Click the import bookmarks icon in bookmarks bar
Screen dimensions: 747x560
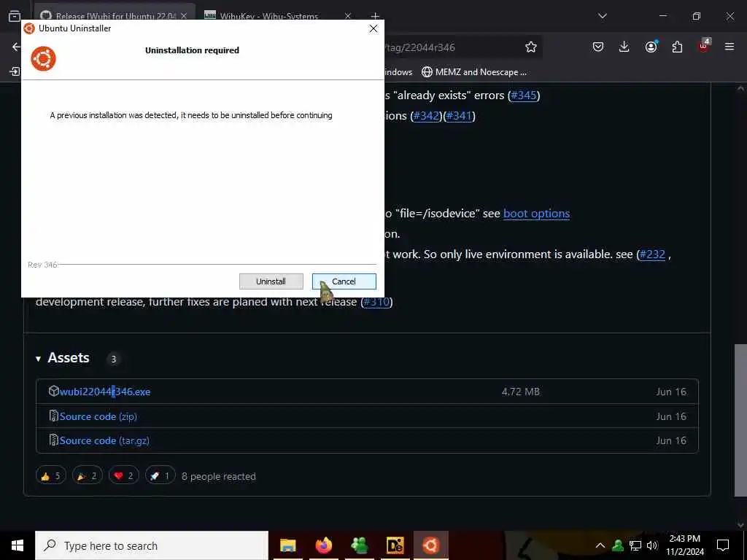(15, 71)
